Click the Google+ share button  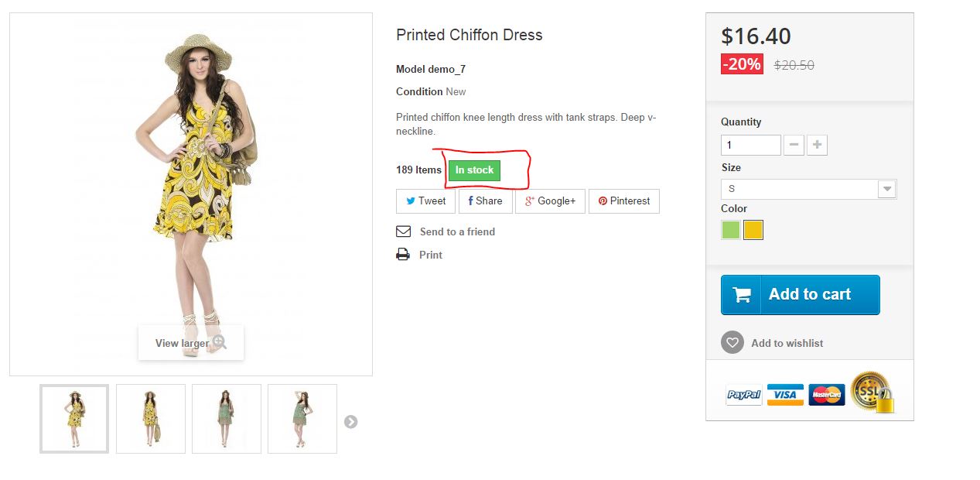point(550,201)
